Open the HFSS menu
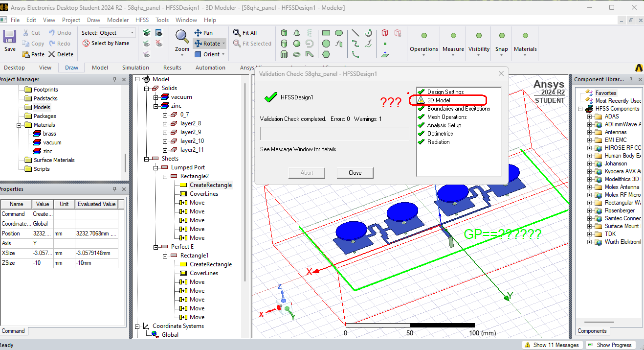 (x=142, y=20)
